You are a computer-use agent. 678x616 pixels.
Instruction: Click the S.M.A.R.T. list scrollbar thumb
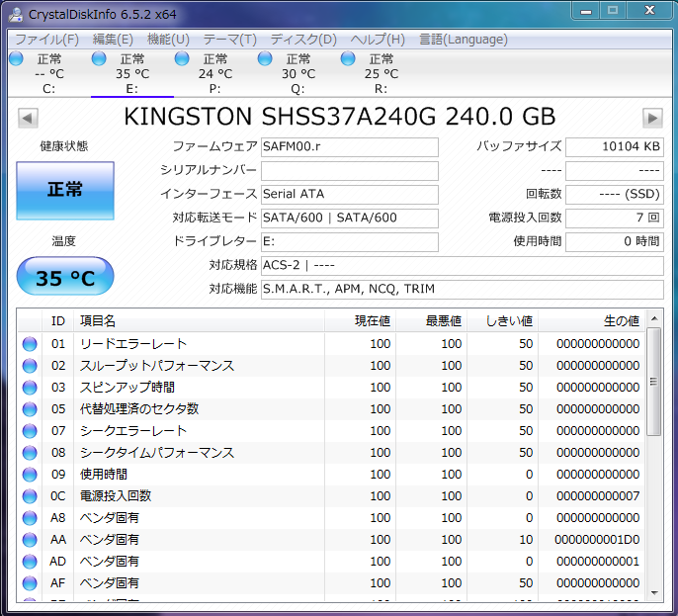pos(654,382)
